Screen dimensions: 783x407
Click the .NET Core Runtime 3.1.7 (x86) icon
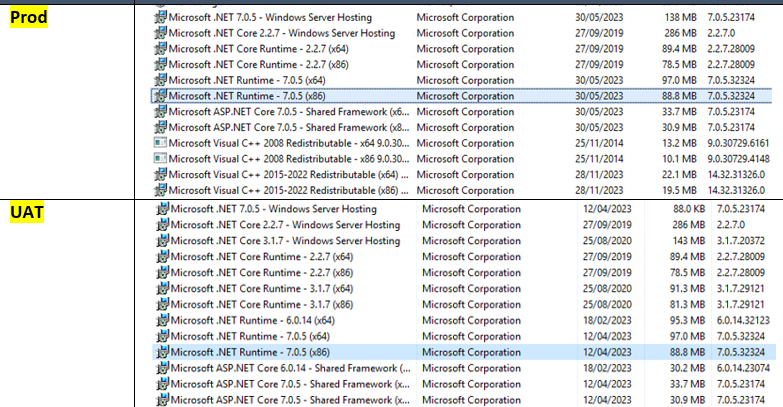click(x=163, y=305)
